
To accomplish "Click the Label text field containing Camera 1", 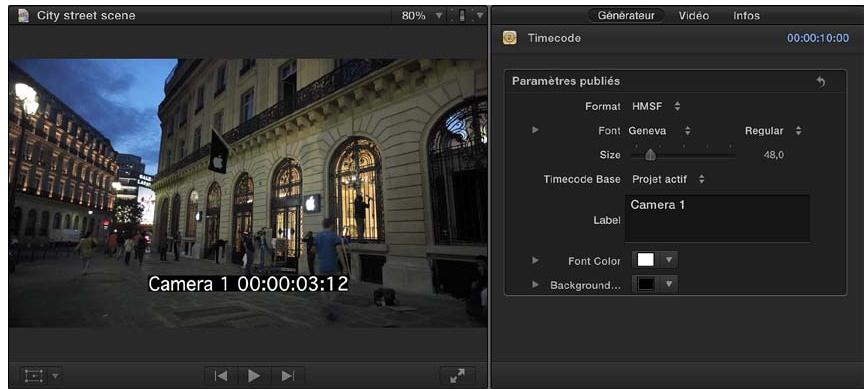I will 717,219.
